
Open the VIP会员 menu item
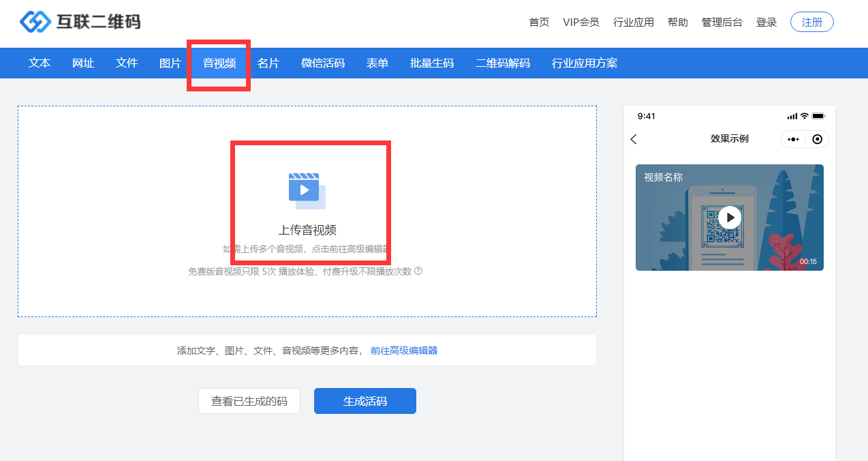pyautogui.click(x=581, y=22)
